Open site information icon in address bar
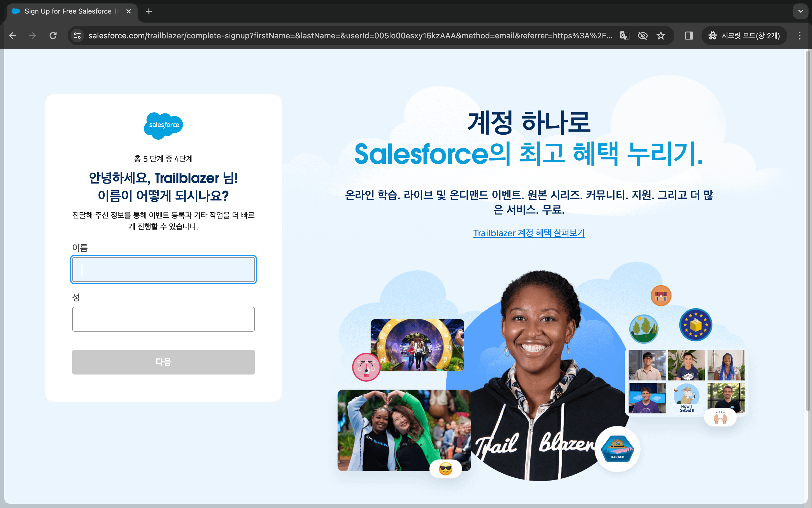Screen dimensions: 812x508 click(x=78, y=36)
